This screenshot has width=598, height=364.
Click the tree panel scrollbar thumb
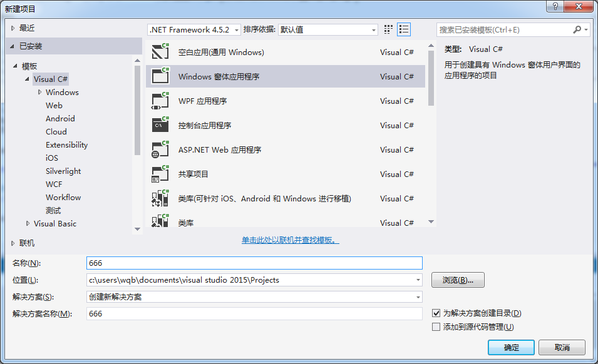point(138,111)
